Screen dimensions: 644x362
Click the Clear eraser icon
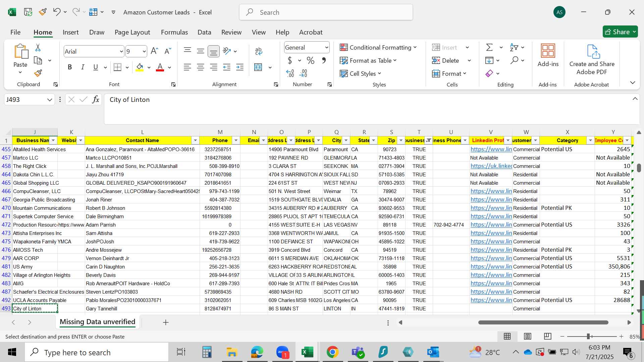pos(489,73)
